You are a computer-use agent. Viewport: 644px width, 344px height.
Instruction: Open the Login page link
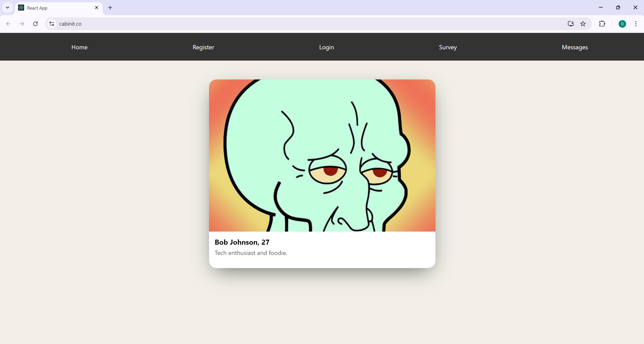pyautogui.click(x=327, y=47)
